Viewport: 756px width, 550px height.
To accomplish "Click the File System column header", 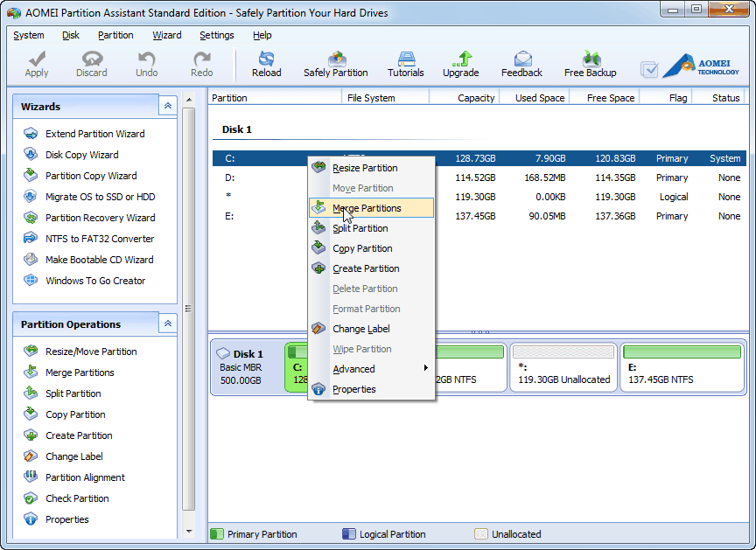I will (x=385, y=98).
